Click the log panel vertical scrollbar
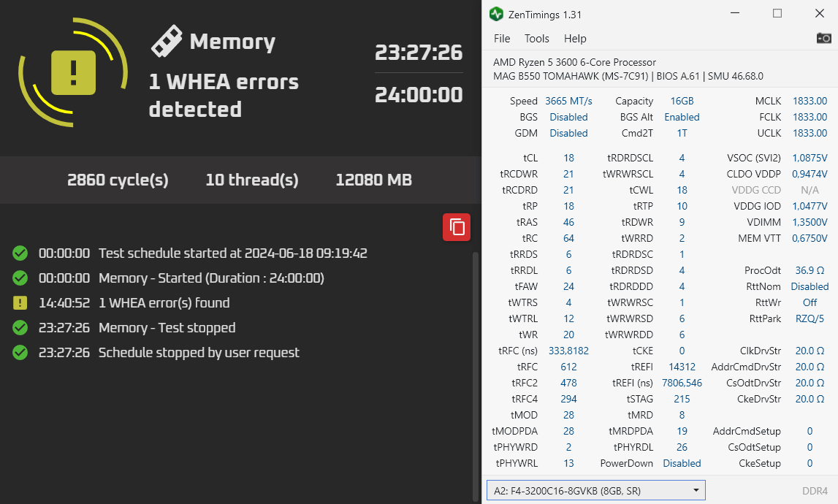The height and width of the screenshot is (504, 838). coord(476,377)
